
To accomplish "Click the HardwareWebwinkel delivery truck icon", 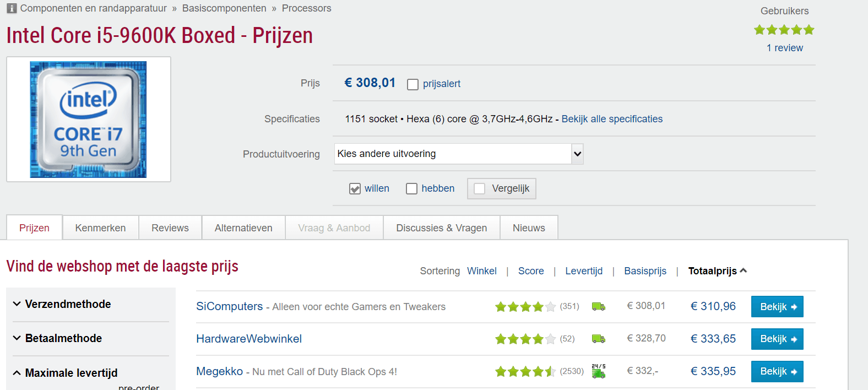I will (599, 339).
